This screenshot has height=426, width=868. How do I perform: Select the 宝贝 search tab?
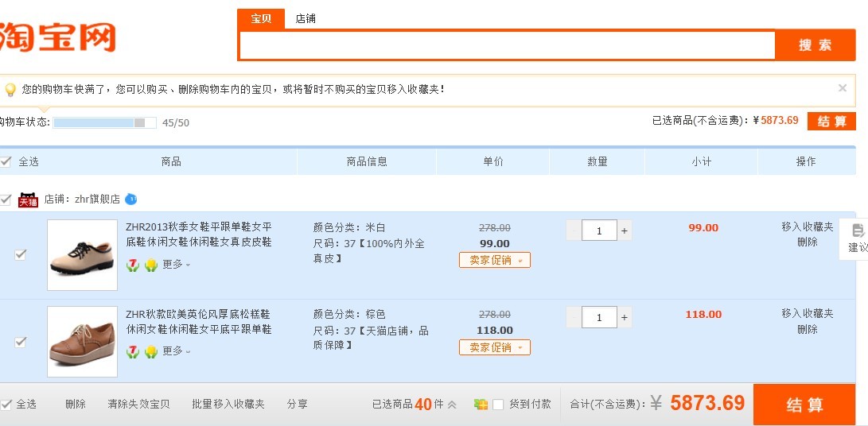pos(261,18)
